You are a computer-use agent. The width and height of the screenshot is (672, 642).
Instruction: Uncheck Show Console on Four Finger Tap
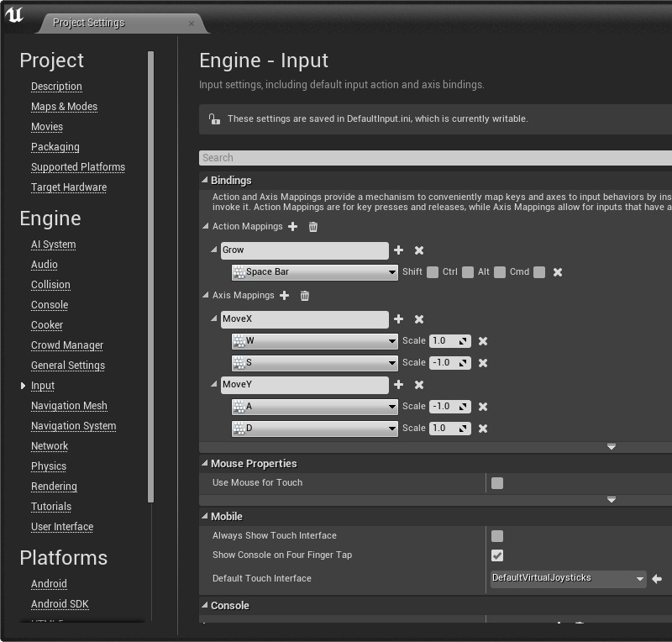pos(497,555)
